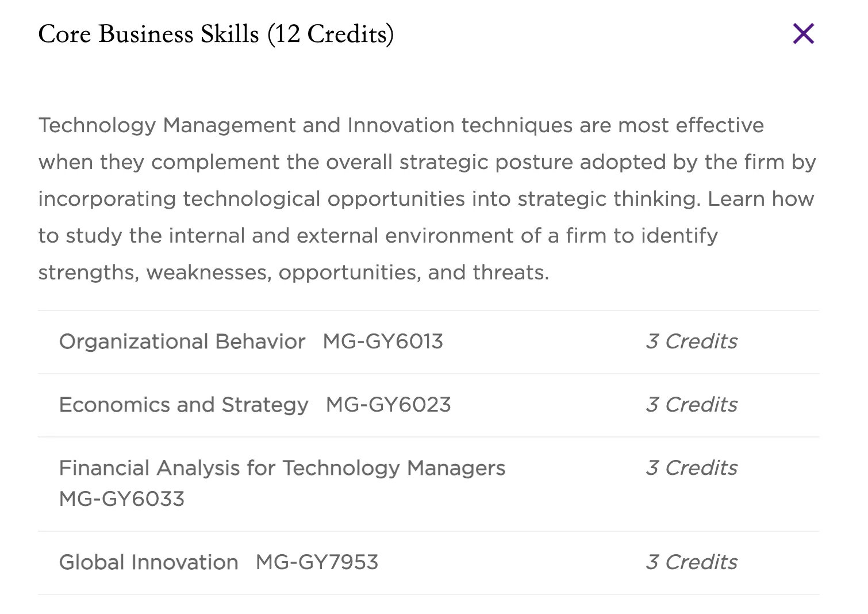Open the Global Innovation course
The height and width of the screenshot is (614, 868).
click(x=149, y=562)
